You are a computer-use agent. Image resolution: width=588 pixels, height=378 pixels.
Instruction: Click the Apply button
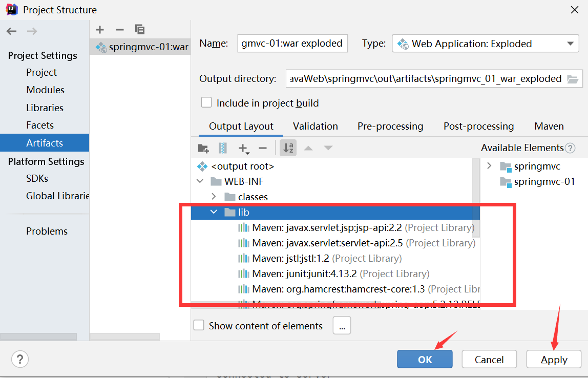554,359
